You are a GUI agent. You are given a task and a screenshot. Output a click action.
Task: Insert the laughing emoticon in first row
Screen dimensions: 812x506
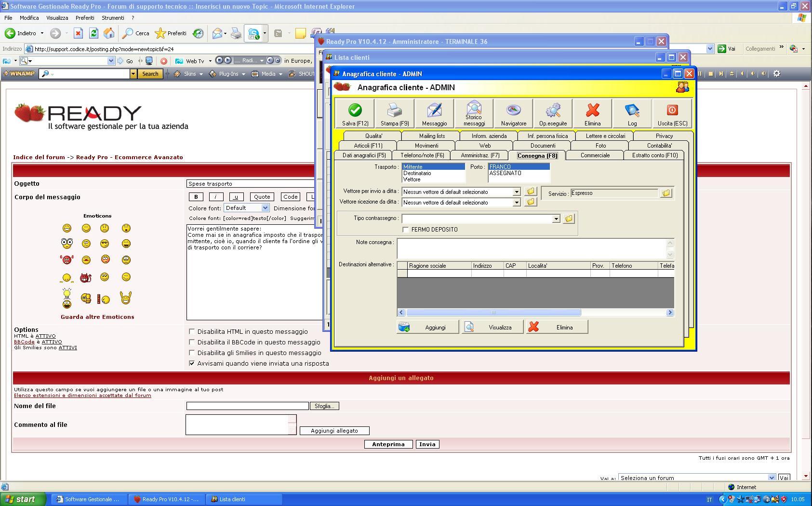tap(67, 228)
